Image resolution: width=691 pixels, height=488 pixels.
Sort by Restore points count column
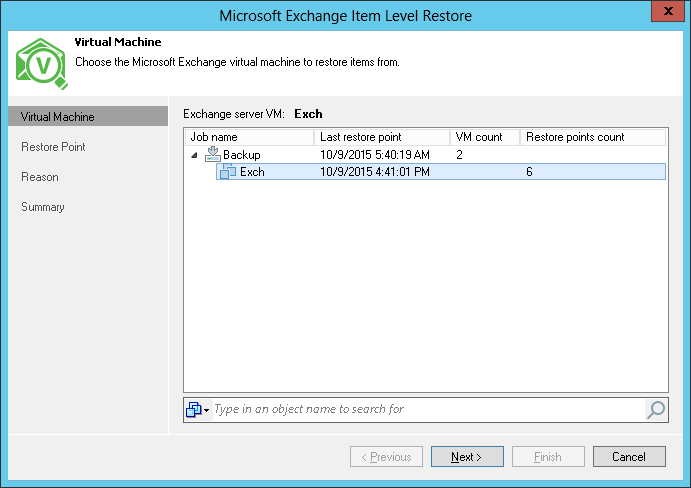tap(593, 137)
